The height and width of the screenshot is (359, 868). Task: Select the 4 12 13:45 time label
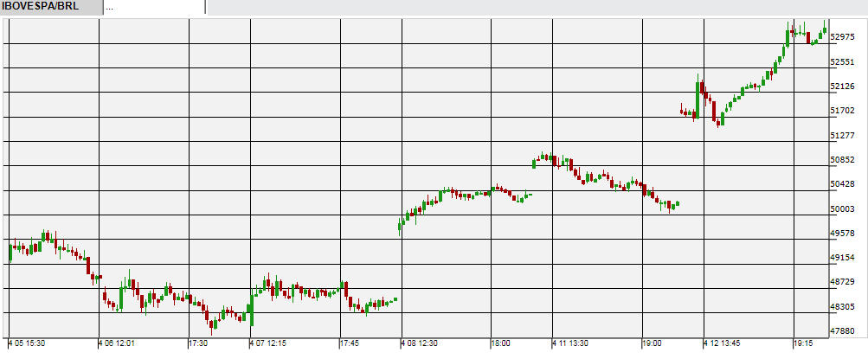point(723,343)
